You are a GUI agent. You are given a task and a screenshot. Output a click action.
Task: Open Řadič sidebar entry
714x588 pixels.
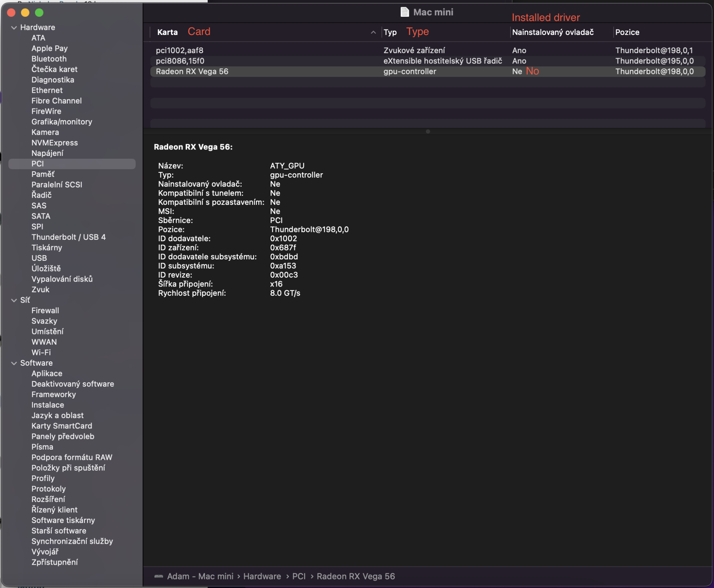[x=41, y=195]
